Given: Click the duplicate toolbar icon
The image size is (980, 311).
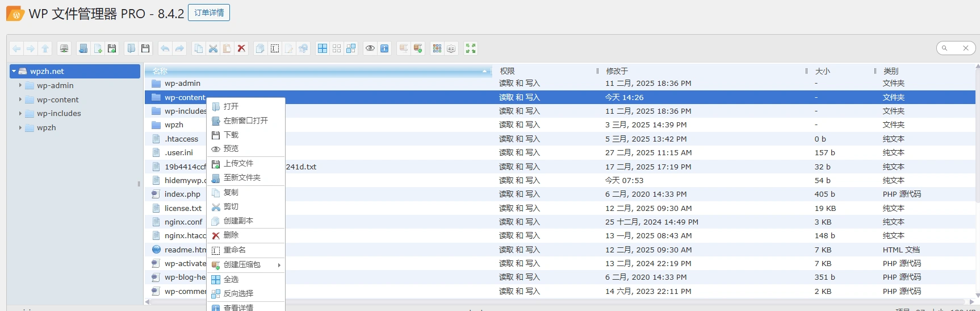Looking at the screenshot, I should point(260,48).
